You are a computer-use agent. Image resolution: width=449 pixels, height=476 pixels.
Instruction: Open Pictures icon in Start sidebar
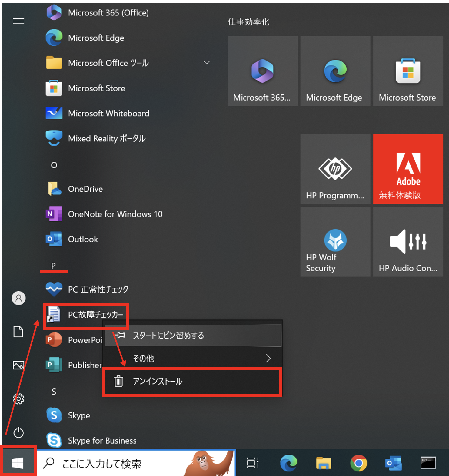point(18,365)
